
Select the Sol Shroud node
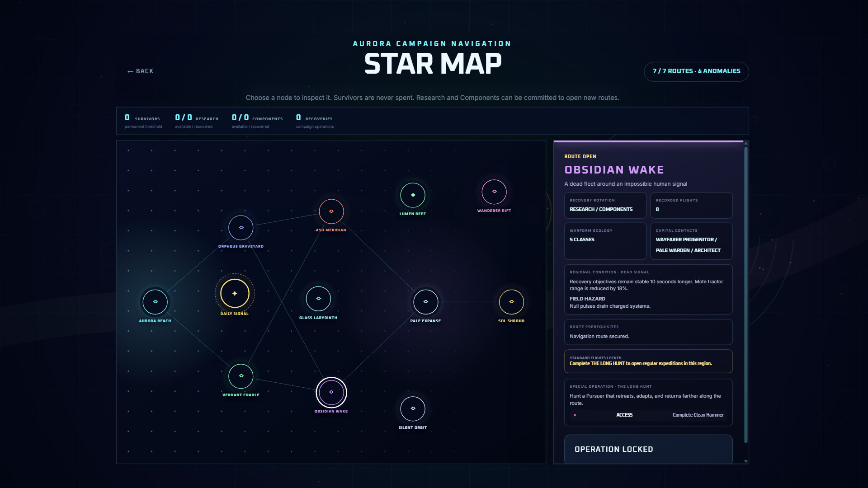511,302
